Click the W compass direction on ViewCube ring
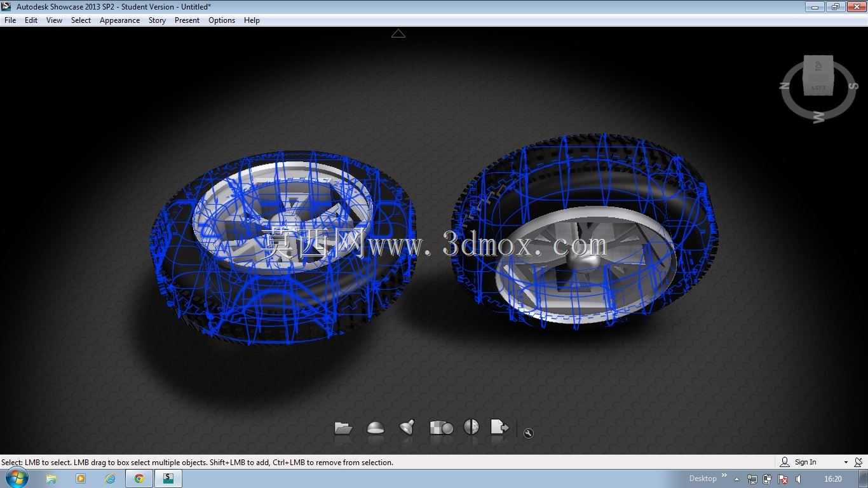This screenshot has height=488, width=868. pos(819,117)
